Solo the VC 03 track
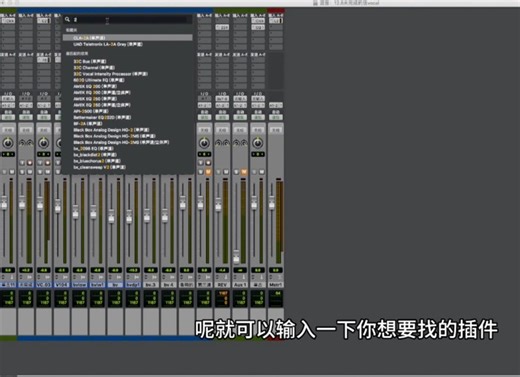 40,172
